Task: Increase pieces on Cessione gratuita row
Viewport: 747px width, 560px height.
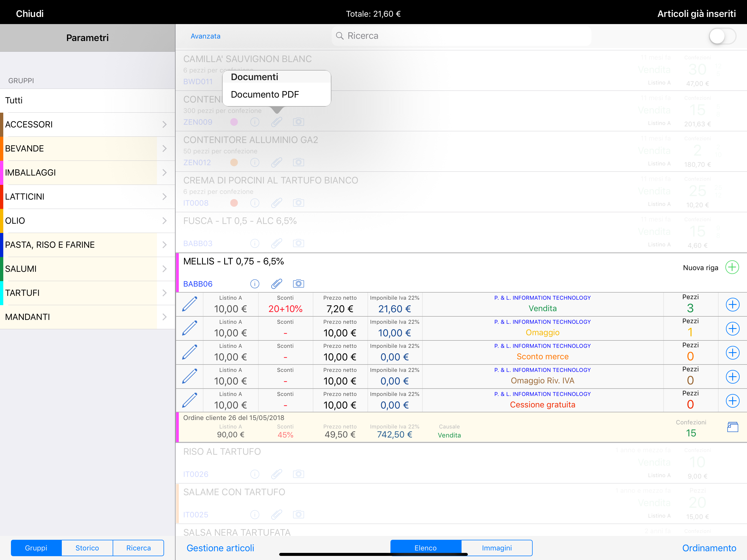Action: click(733, 401)
